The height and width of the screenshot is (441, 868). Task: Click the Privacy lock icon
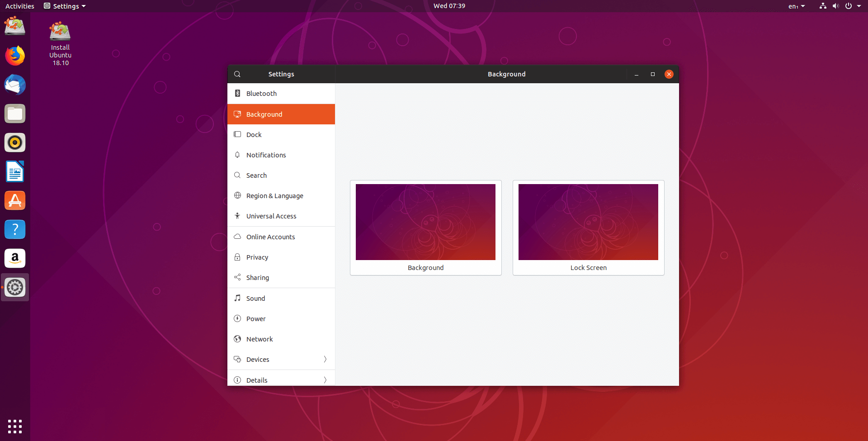(237, 257)
